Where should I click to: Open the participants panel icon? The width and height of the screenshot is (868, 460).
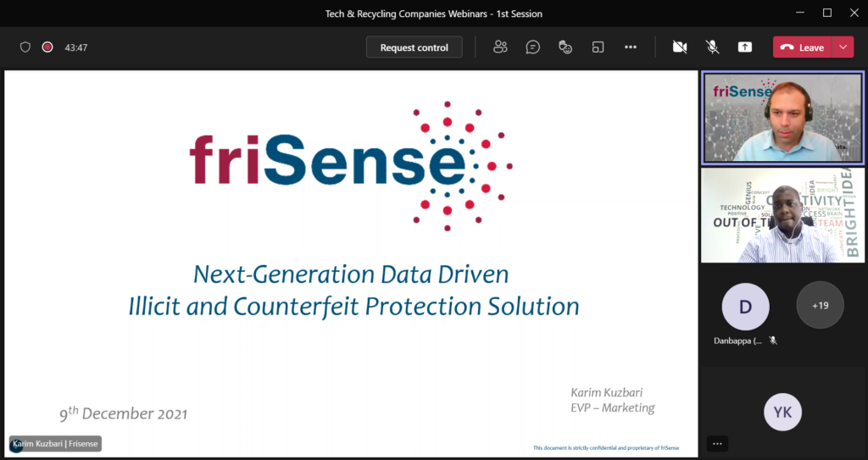click(x=500, y=47)
